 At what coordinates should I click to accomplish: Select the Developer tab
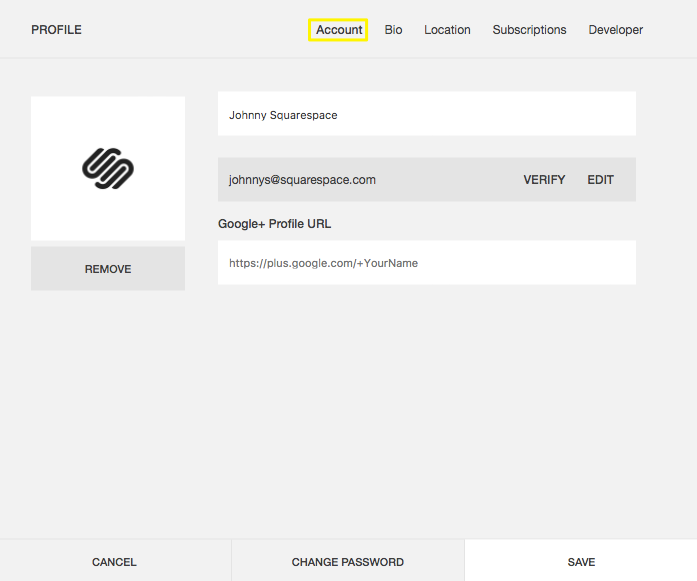click(615, 30)
